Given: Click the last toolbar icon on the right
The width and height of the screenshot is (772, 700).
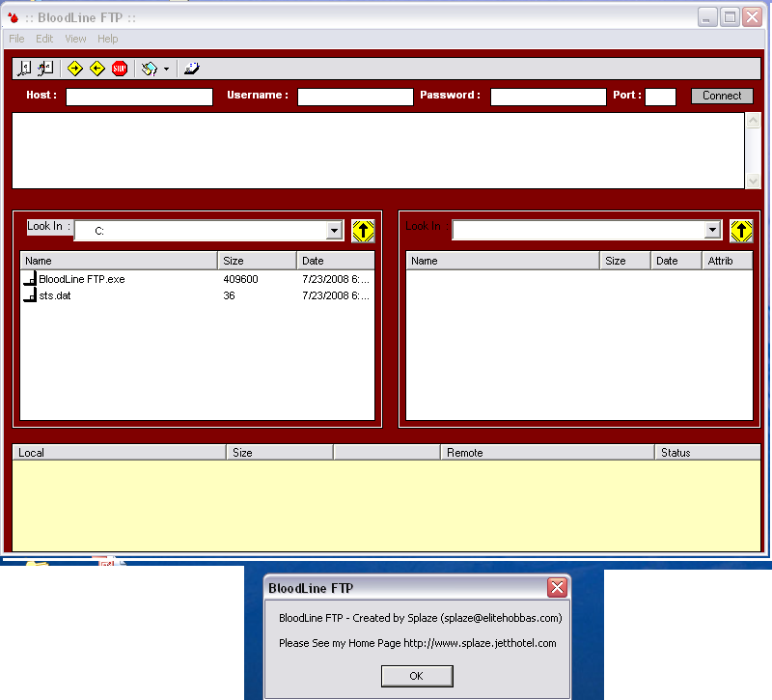Looking at the screenshot, I should (x=191, y=69).
